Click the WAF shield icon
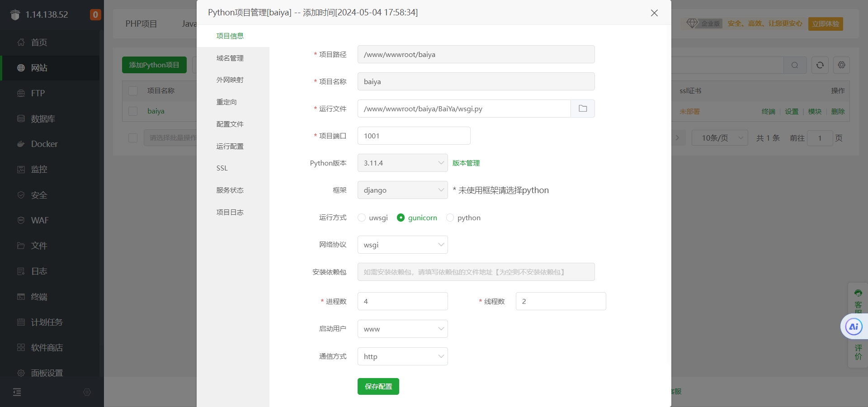This screenshot has height=407, width=868. pyautogui.click(x=21, y=220)
